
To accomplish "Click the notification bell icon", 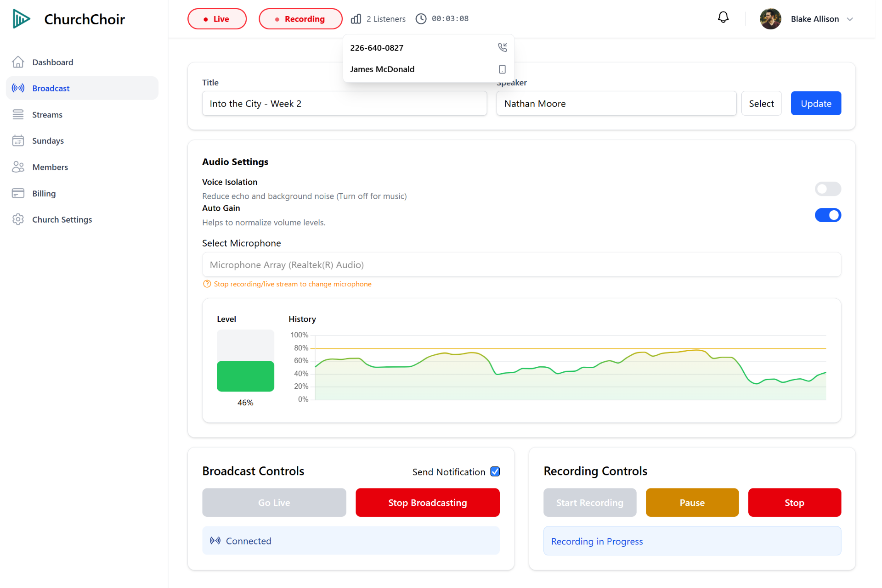I will click(723, 18).
